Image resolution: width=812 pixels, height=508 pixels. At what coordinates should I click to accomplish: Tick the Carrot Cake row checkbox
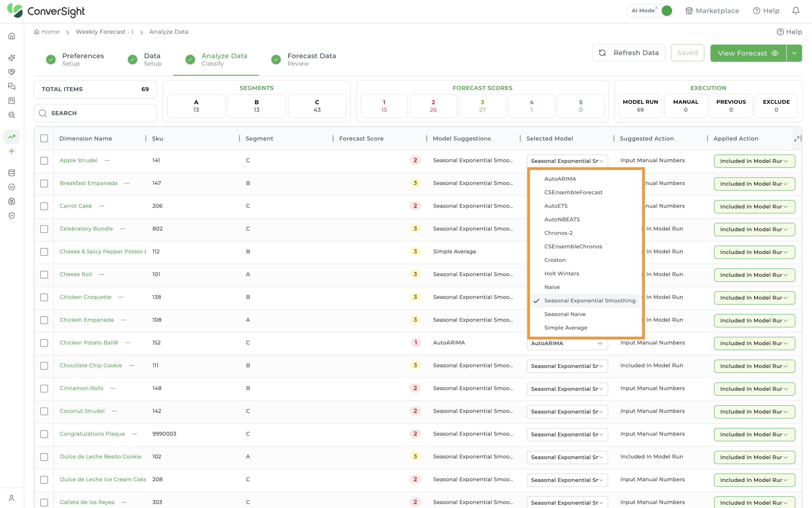click(x=44, y=206)
